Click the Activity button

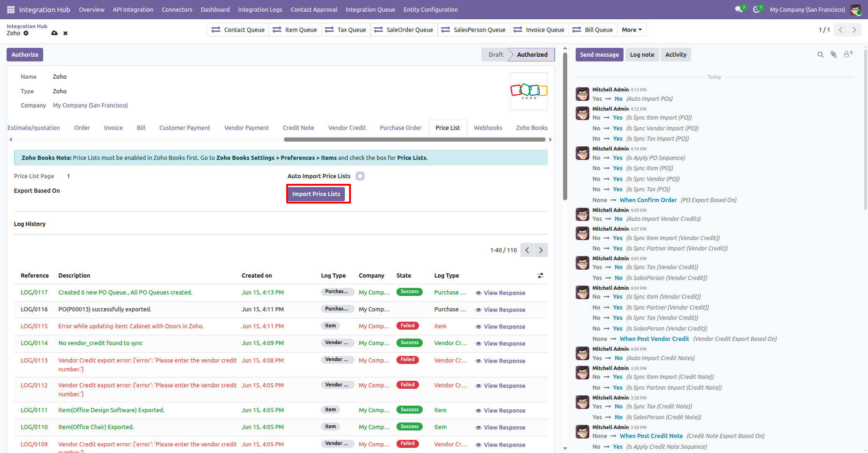tap(676, 55)
